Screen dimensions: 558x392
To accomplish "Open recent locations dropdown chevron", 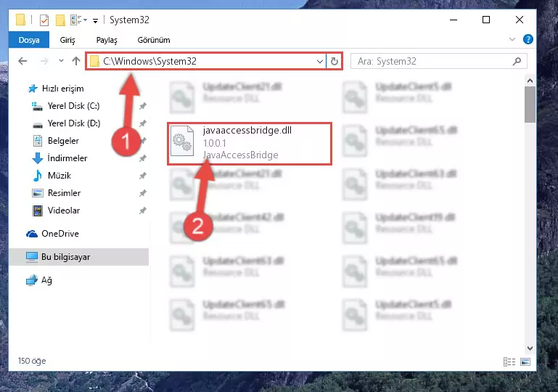I will coord(61,61).
